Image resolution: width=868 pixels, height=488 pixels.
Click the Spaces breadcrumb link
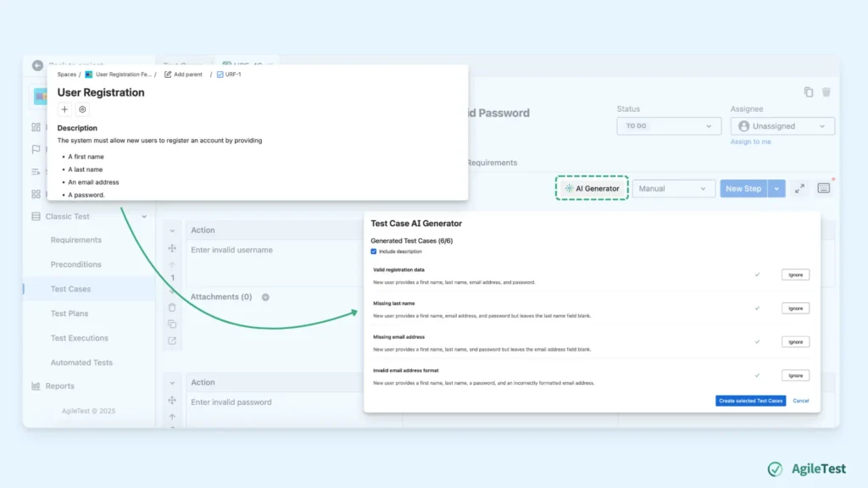tap(66, 75)
